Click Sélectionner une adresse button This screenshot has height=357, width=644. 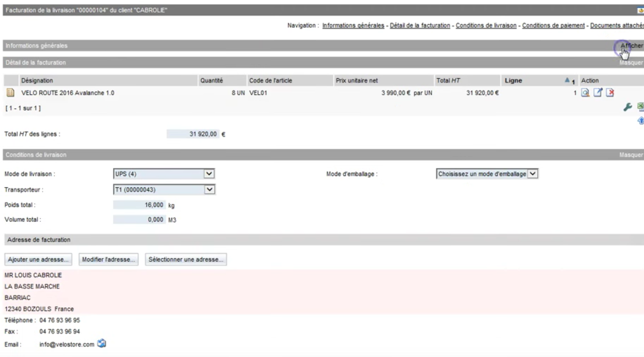point(186,259)
